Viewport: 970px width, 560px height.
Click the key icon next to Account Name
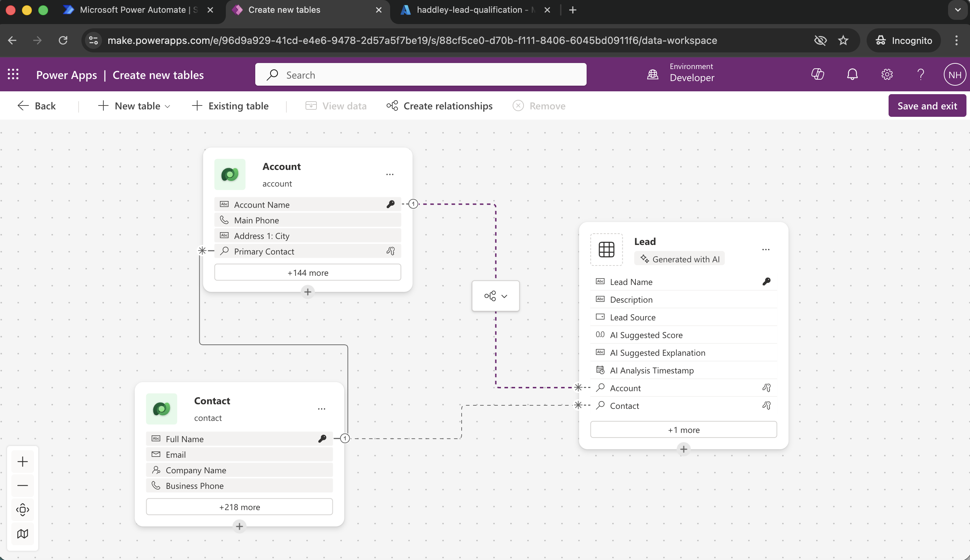[x=390, y=204]
